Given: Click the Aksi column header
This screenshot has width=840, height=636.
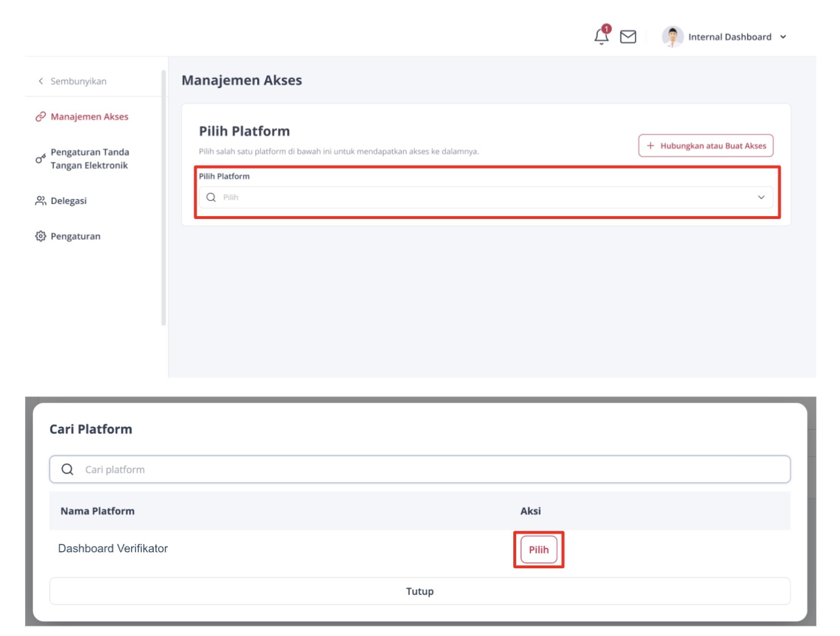Looking at the screenshot, I should (x=530, y=511).
